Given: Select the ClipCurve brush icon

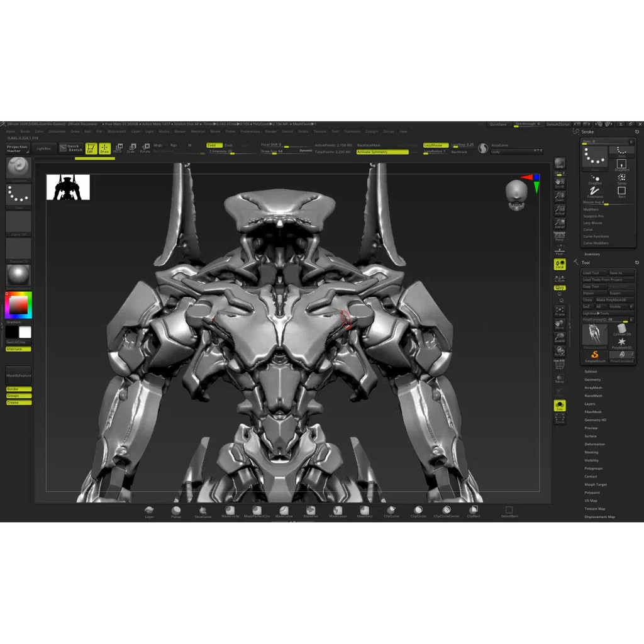Looking at the screenshot, I should point(391,511).
